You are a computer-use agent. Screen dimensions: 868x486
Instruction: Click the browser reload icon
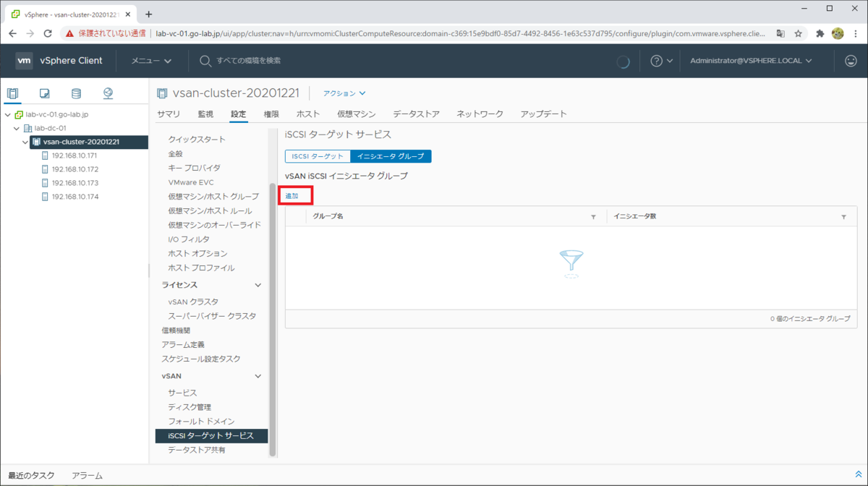(48, 33)
